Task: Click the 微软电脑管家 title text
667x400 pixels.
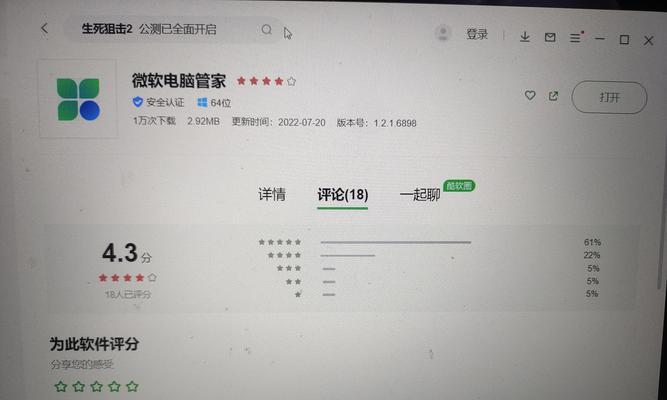Action: pyautogui.click(x=179, y=80)
